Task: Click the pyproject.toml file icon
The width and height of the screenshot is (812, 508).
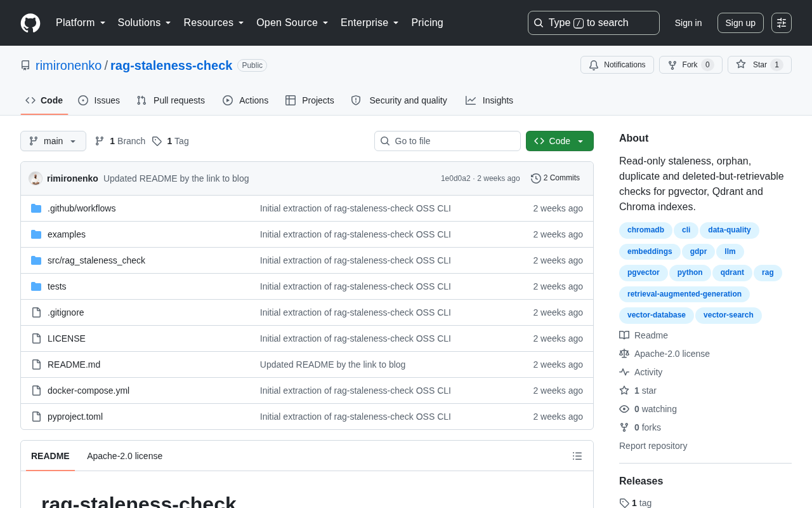Action: 36,417
